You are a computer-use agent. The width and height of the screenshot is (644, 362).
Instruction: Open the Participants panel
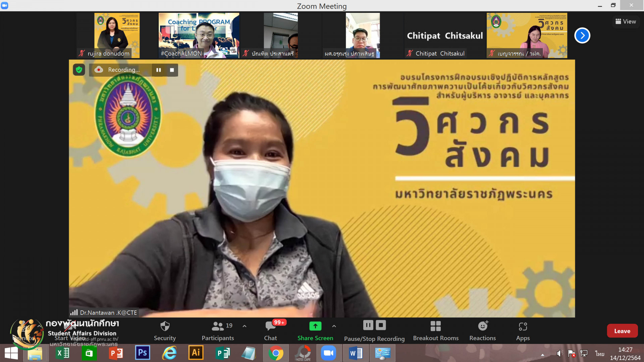[x=218, y=330]
